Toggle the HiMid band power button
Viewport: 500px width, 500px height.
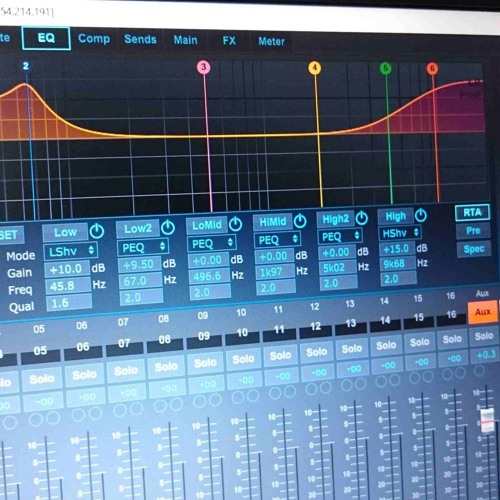click(300, 220)
